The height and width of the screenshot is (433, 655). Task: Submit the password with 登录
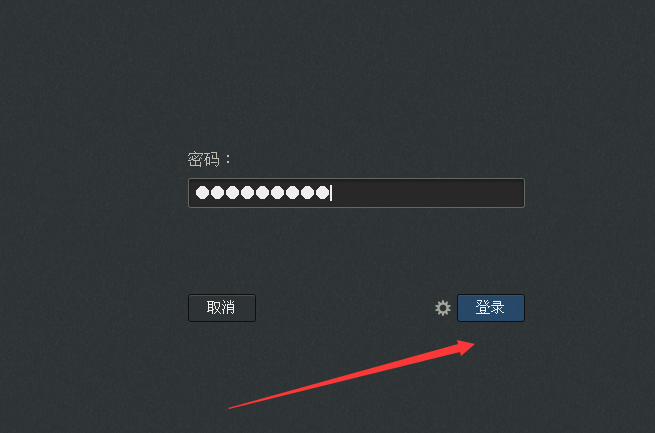click(491, 308)
